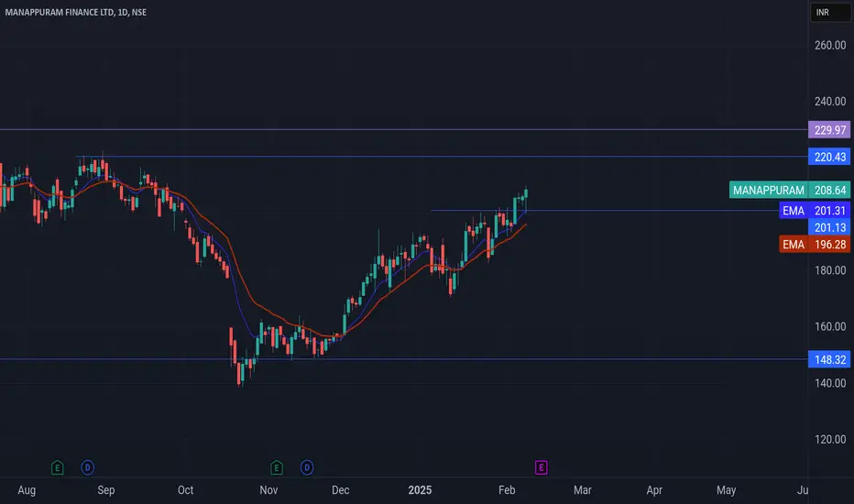The image size is (854, 504).
Task: Click the 240.00 price axis value
Action: (x=830, y=102)
